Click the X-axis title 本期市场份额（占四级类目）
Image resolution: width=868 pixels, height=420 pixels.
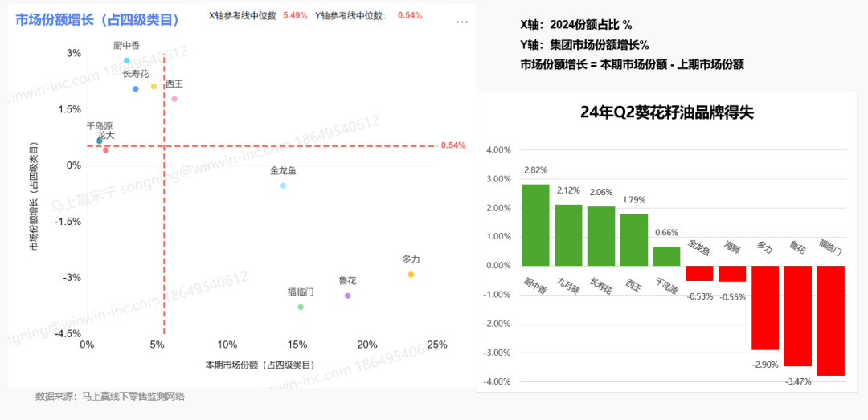click(260, 365)
